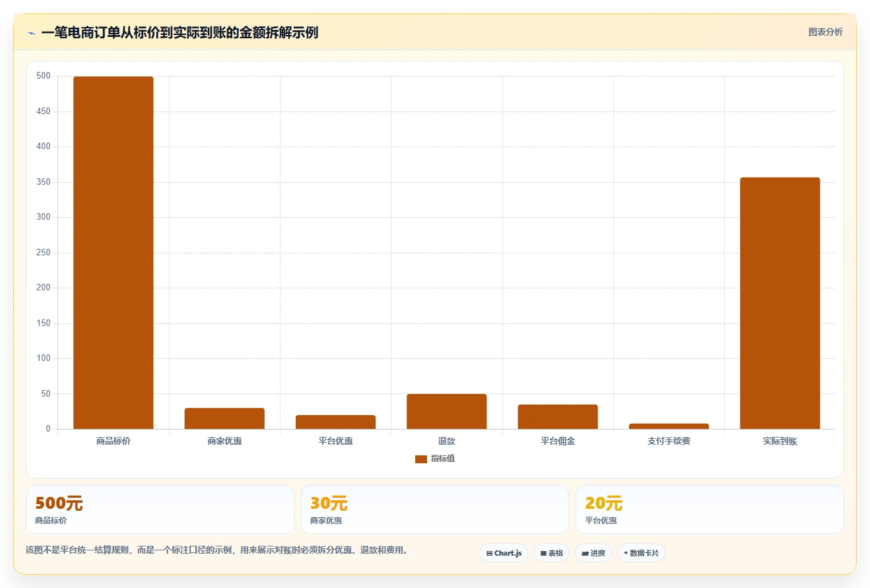
Task: Click the 退款 x-axis label
Action: pos(447,441)
